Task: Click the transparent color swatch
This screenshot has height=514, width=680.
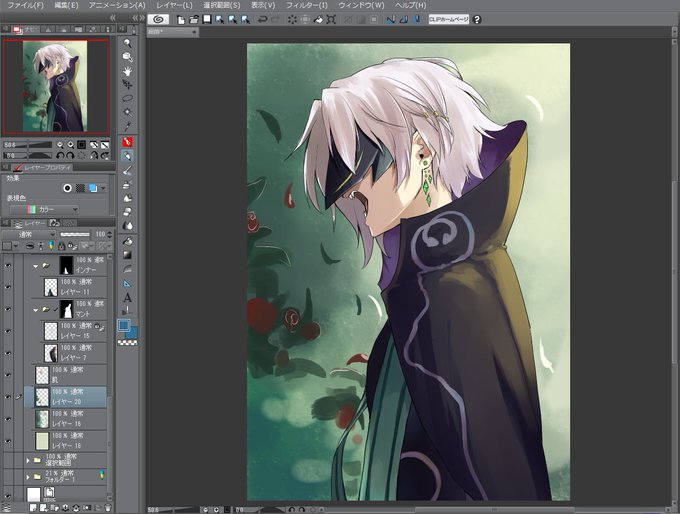Action: pyautogui.click(x=128, y=343)
